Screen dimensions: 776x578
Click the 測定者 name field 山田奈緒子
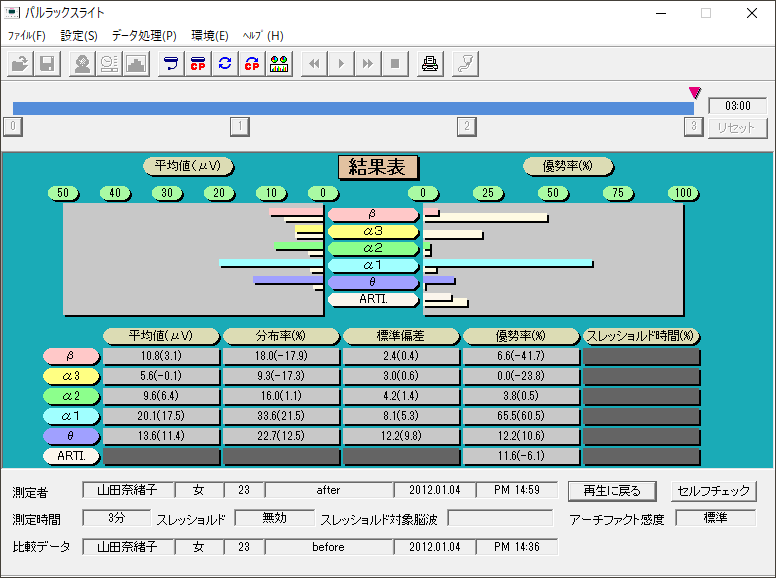click(128, 490)
